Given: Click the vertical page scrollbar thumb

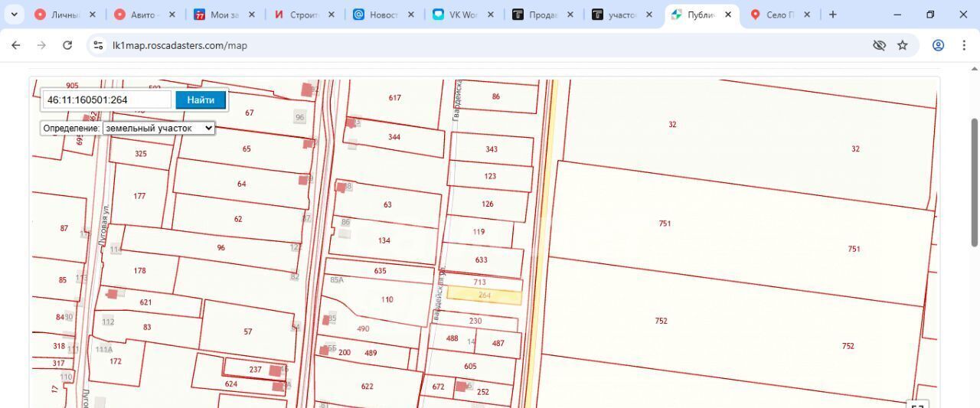Looking at the screenshot, I should [x=975, y=182].
